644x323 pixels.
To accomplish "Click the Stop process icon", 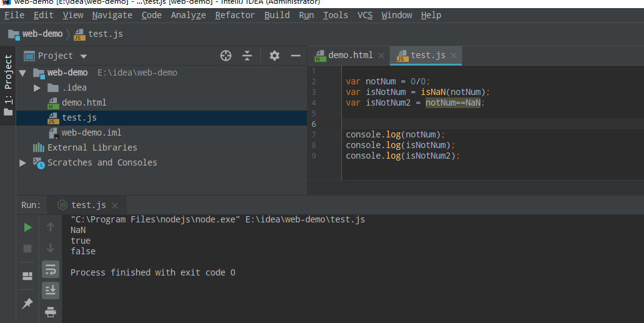I will (27, 249).
